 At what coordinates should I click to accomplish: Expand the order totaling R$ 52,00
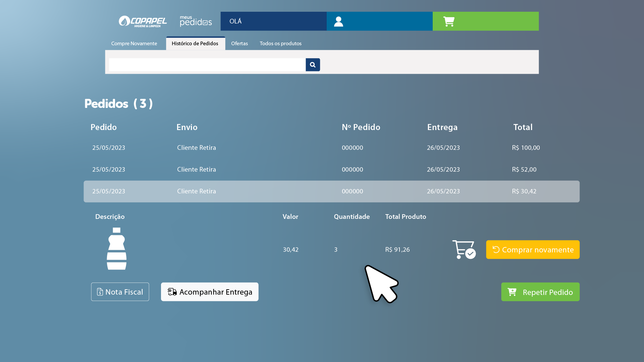[331, 170]
